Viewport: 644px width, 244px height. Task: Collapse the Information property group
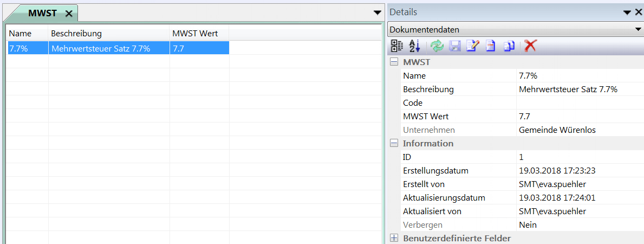(394, 144)
